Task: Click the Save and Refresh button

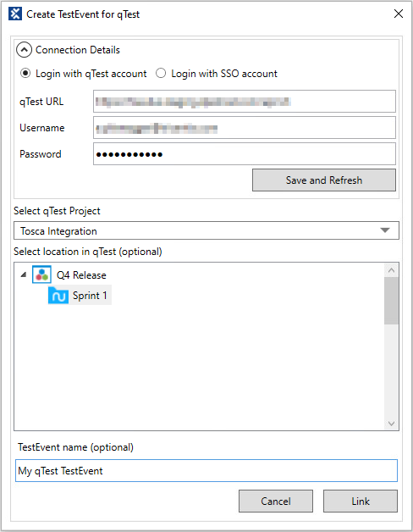Action: (324, 180)
